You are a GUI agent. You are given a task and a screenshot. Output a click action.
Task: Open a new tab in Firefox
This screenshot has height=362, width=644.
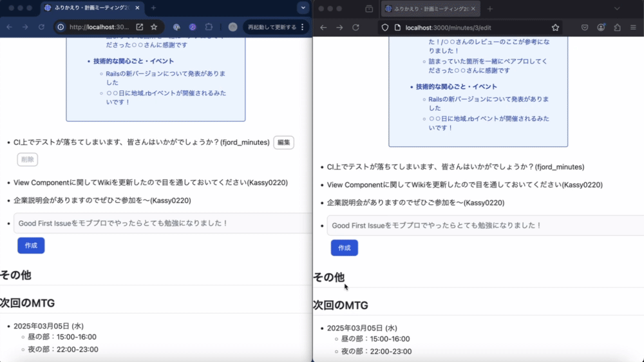click(x=489, y=8)
